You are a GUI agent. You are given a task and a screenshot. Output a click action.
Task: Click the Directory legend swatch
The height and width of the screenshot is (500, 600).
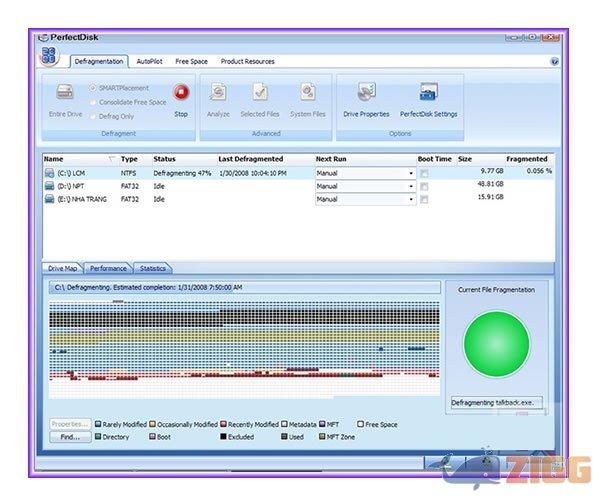pyautogui.click(x=98, y=436)
